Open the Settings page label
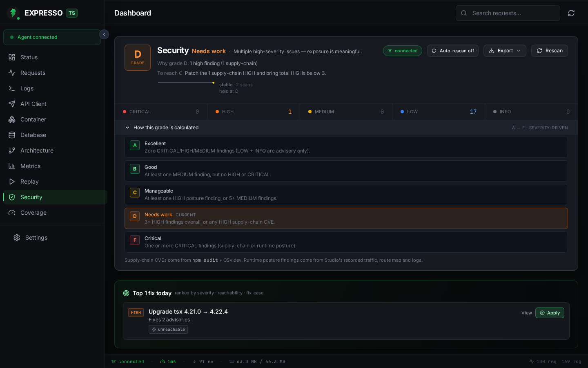588x368 pixels. coord(36,238)
